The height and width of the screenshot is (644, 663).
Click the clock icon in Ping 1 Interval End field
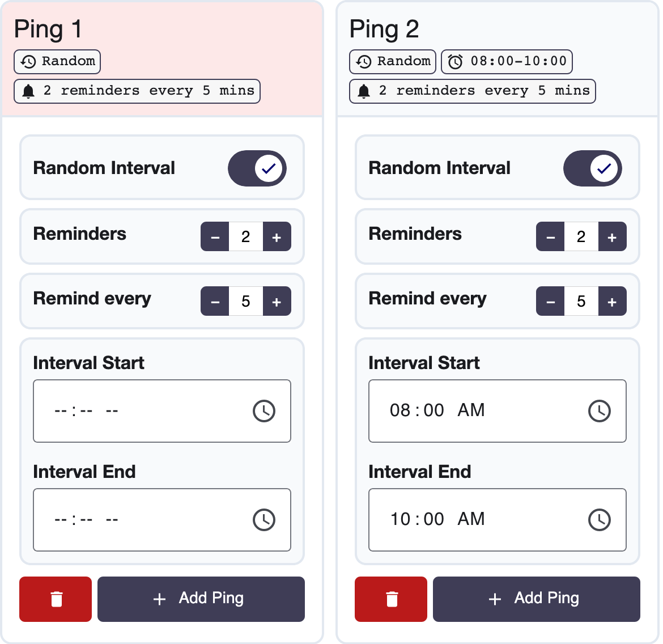[x=265, y=519]
